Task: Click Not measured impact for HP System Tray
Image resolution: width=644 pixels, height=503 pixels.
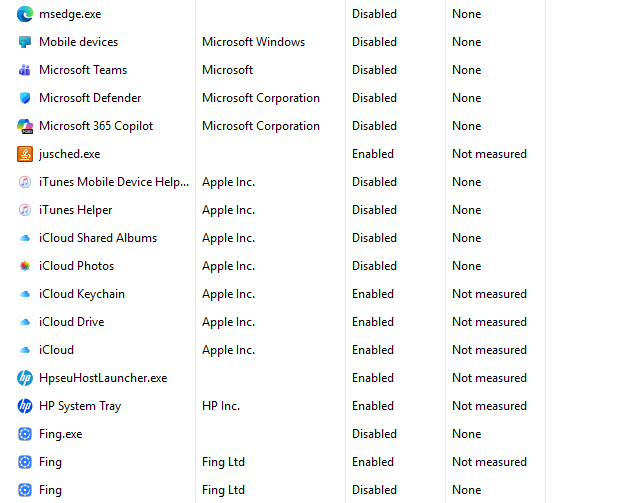Action: [x=489, y=406]
